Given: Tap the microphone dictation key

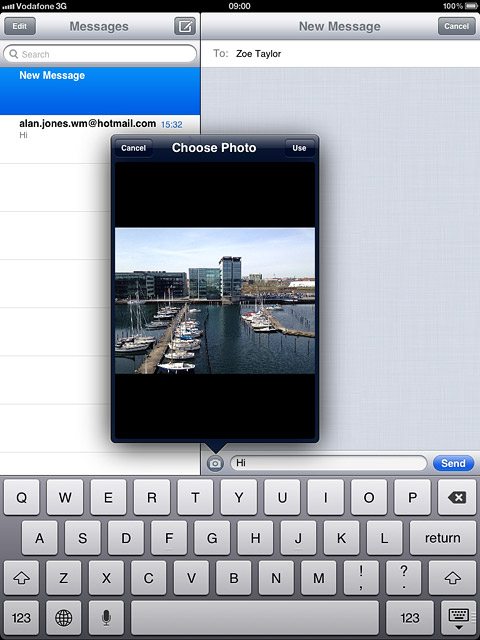Looking at the screenshot, I should [x=106, y=618].
